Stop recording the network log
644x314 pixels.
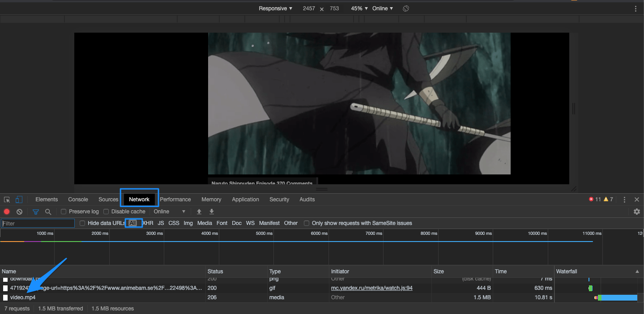pos(7,212)
